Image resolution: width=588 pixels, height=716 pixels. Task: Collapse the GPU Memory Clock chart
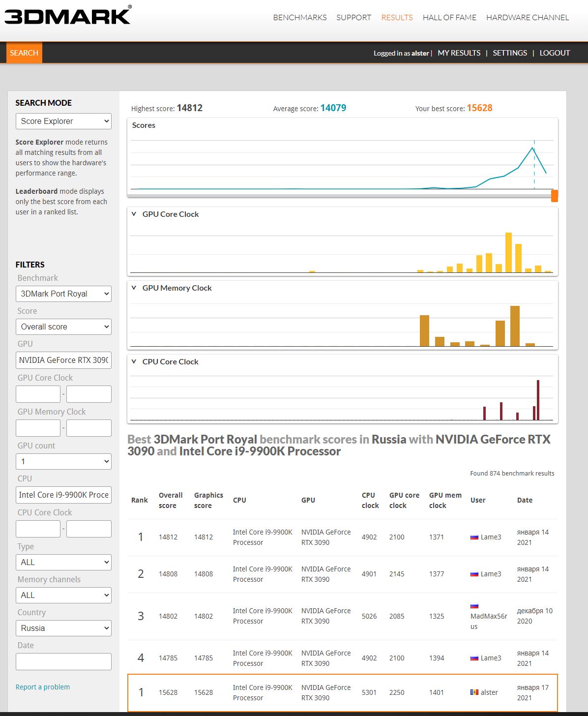click(x=134, y=288)
